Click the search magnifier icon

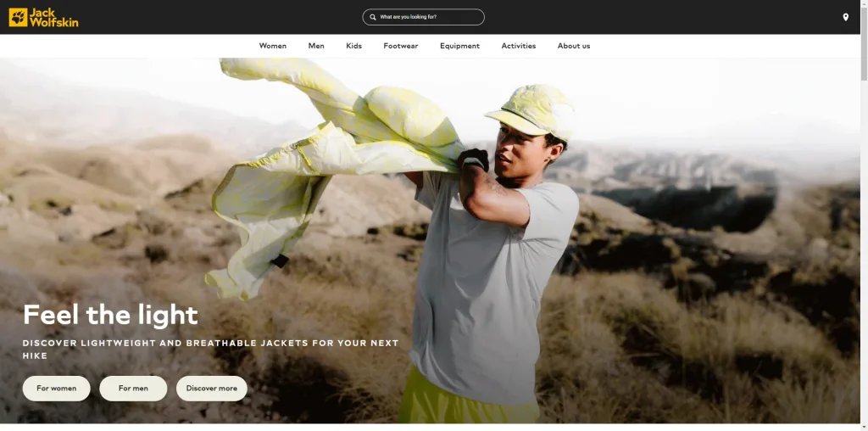(x=373, y=17)
